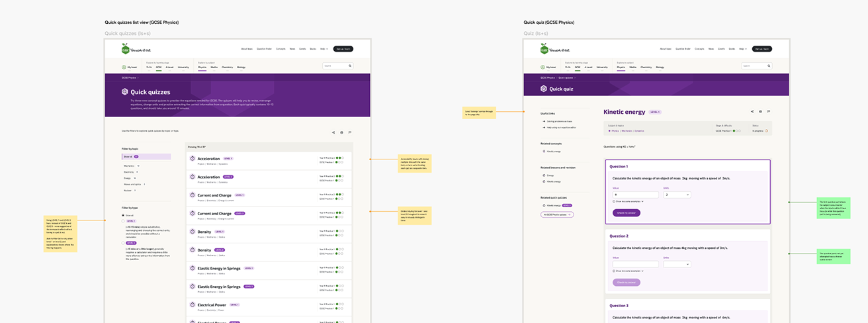Select the Level 1 type filter radio

click(x=123, y=221)
